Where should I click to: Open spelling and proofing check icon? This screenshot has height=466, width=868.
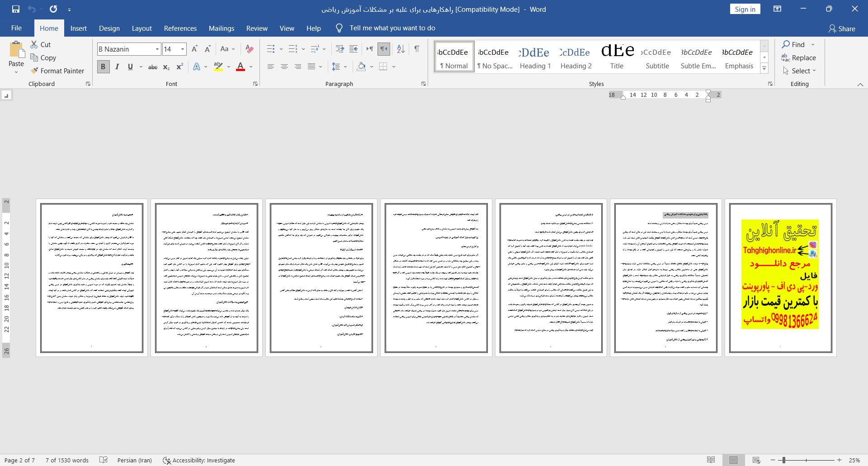[x=104, y=460]
